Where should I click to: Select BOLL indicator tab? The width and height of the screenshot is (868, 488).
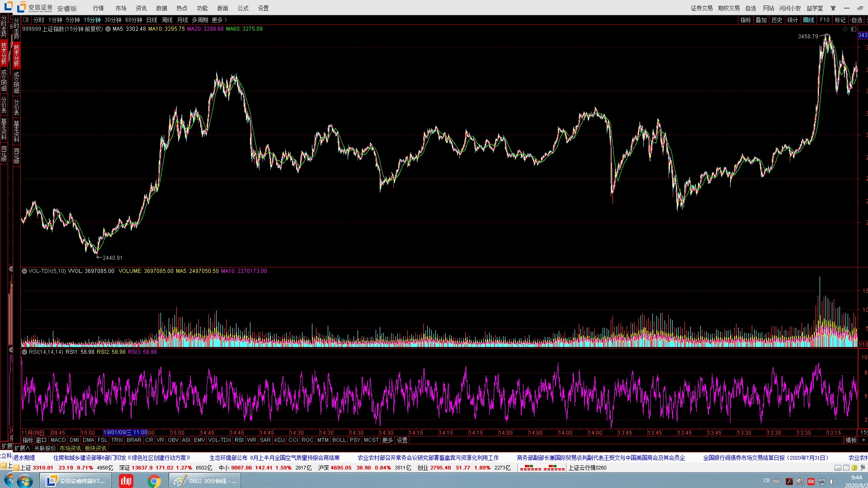(339, 440)
